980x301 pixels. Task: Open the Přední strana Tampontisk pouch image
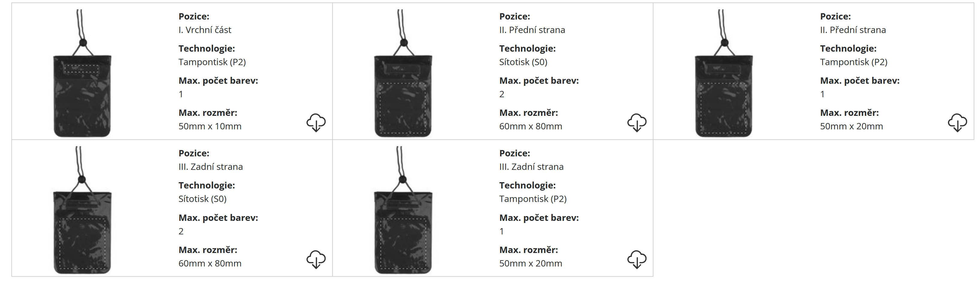point(724,73)
